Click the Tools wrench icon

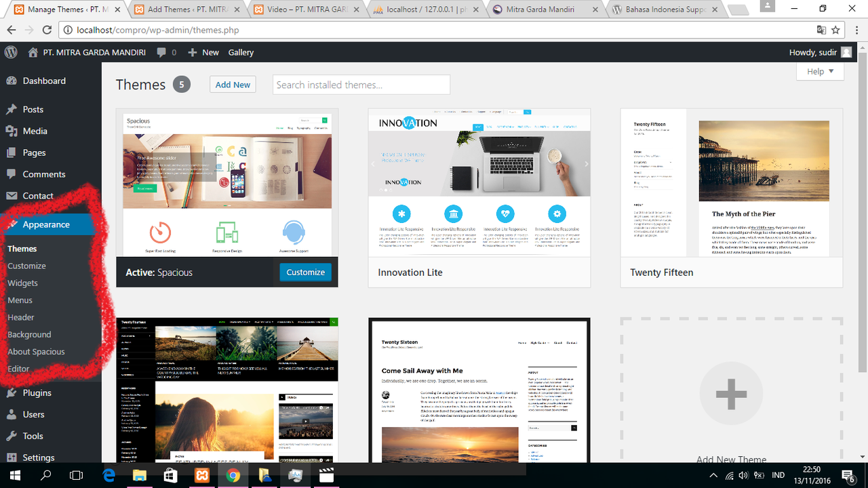coord(12,436)
